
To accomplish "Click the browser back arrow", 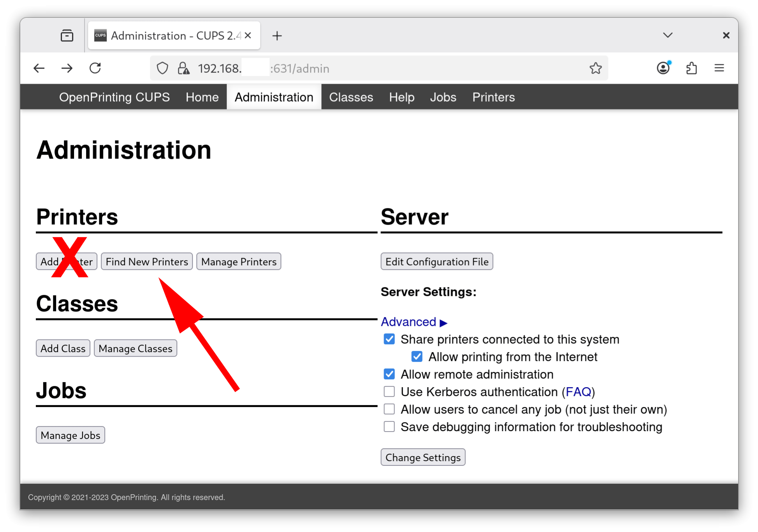I will (x=39, y=69).
